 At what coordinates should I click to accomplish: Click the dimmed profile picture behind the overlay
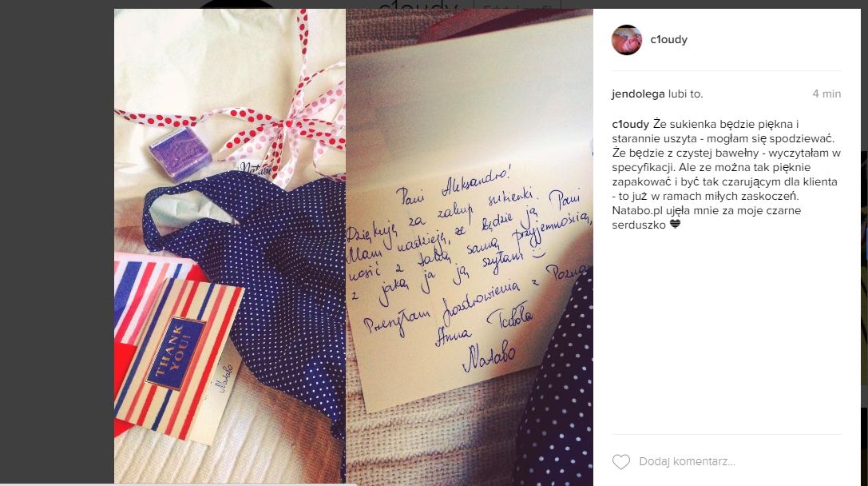(x=236, y=5)
